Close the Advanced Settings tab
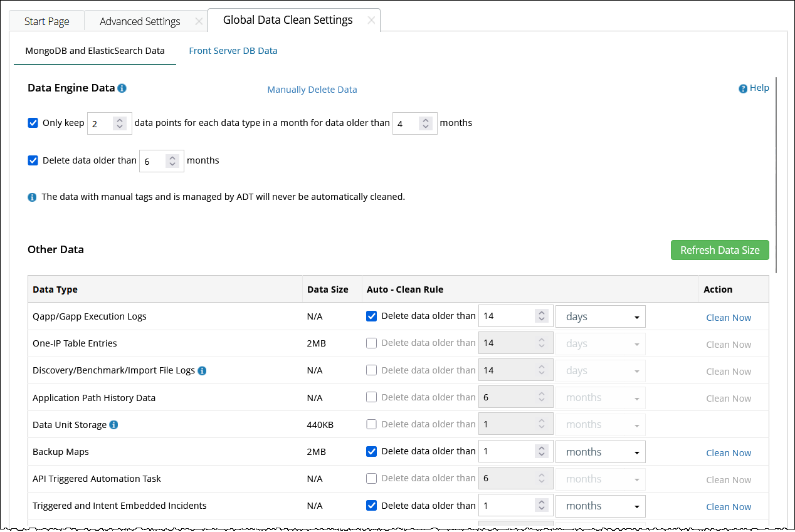795x532 pixels. coord(199,21)
